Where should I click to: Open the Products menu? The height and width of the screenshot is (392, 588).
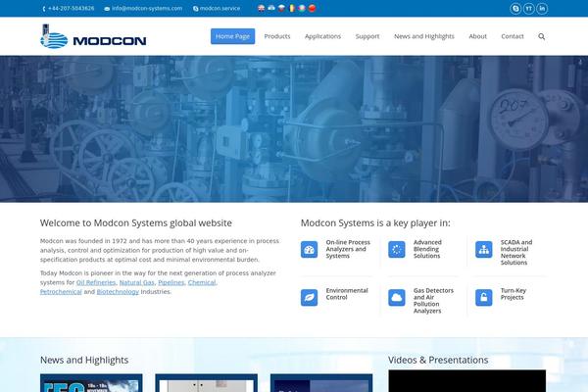coord(277,36)
